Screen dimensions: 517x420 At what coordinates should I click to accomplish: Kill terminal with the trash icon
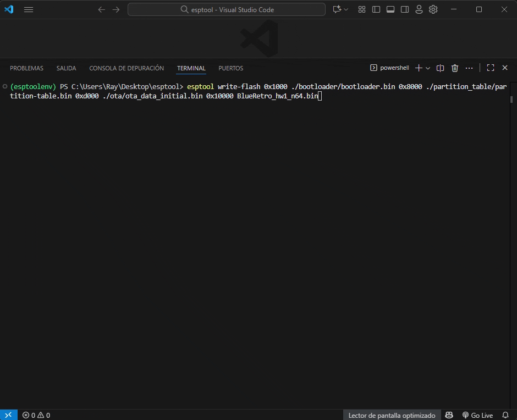click(455, 68)
